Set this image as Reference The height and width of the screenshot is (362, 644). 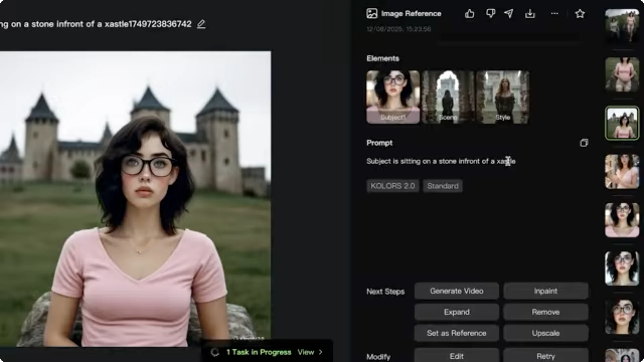click(x=457, y=333)
